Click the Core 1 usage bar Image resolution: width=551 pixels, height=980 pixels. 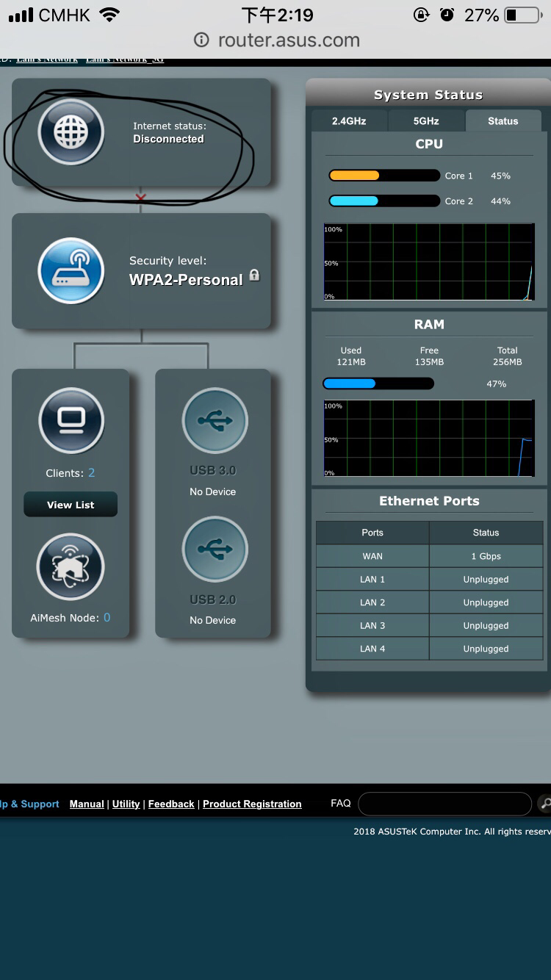coord(384,176)
